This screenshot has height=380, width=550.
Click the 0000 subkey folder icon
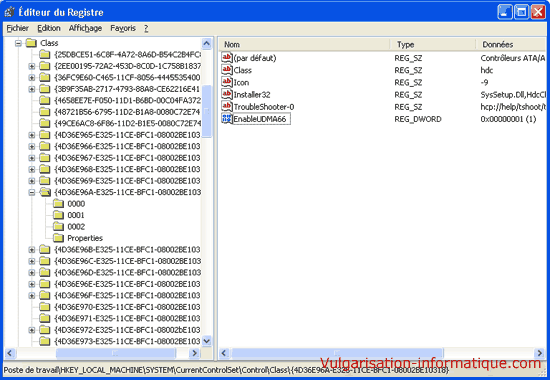click(58, 204)
